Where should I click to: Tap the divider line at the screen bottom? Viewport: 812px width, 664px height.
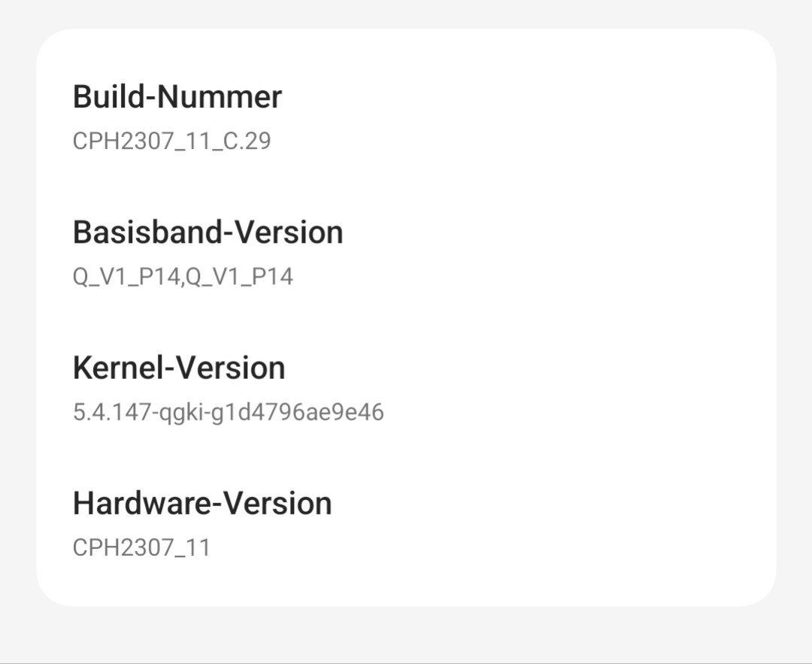coord(406,662)
